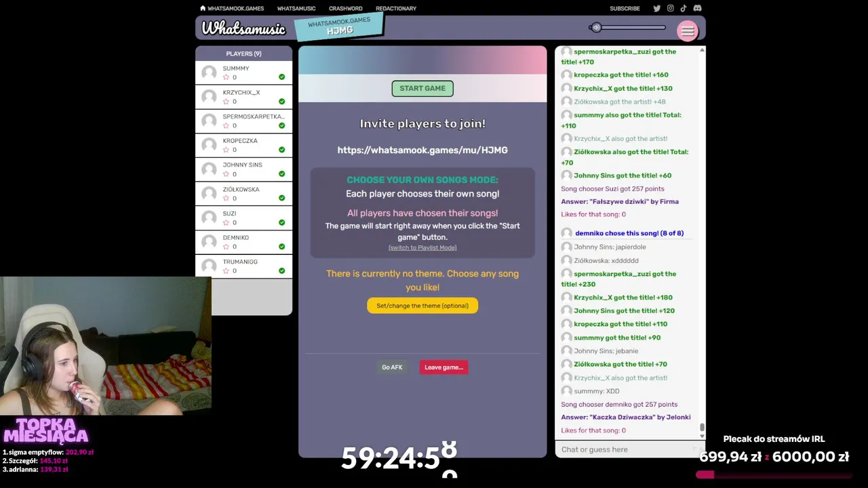Viewport: 868px width, 488px height.
Task: Open the WHATSAMUSIC nav link
Action: pos(296,9)
